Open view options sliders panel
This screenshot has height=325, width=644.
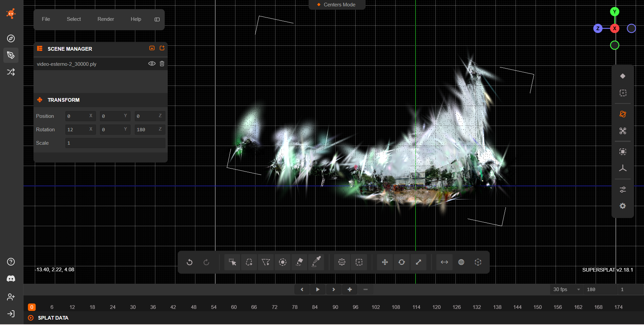623,190
